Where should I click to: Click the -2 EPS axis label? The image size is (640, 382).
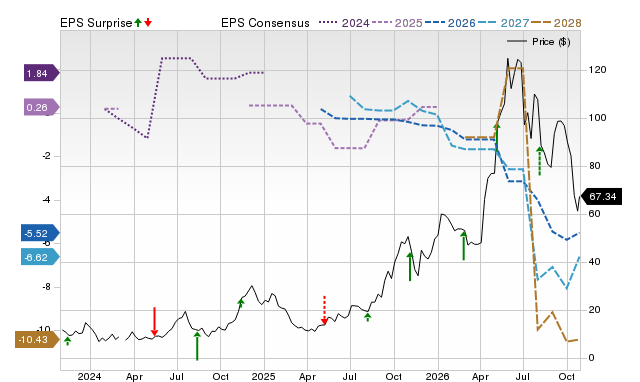[x=46, y=156]
